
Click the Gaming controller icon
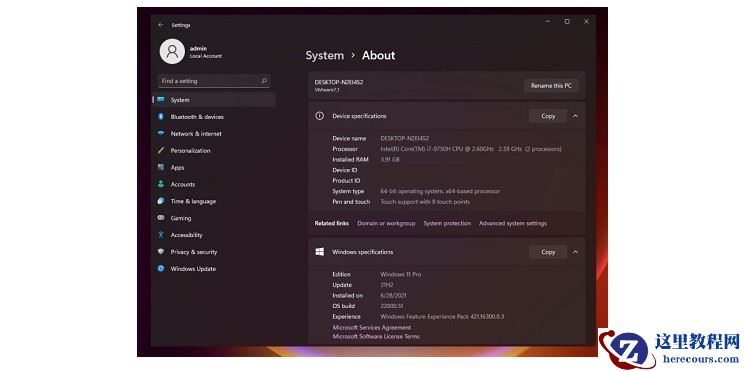click(x=161, y=218)
